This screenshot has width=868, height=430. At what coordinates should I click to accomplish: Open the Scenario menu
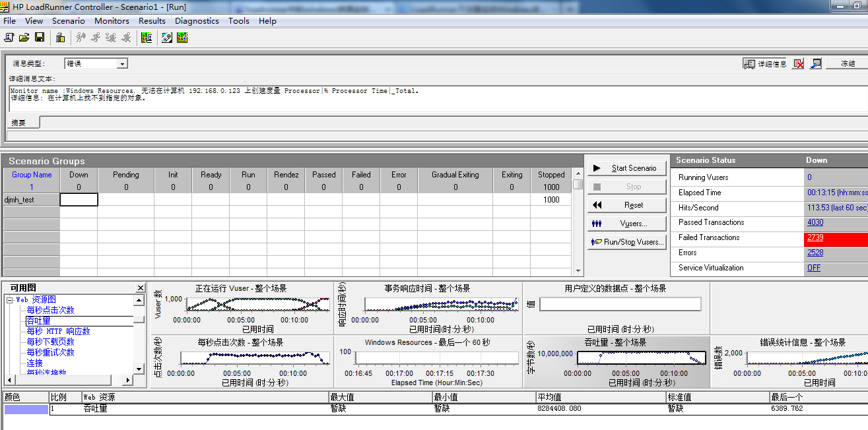[x=69, y=20]
